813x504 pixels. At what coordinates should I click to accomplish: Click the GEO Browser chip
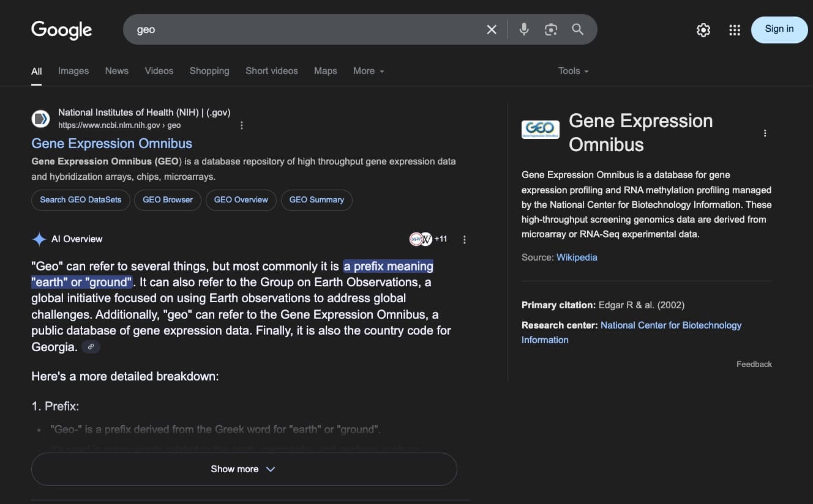(x=168, y=200)
